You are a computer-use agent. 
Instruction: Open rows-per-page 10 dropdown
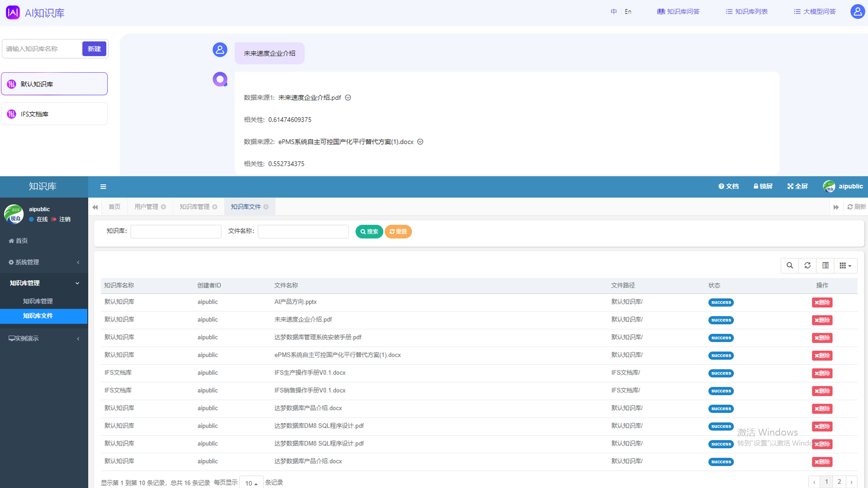coord(251,483)
